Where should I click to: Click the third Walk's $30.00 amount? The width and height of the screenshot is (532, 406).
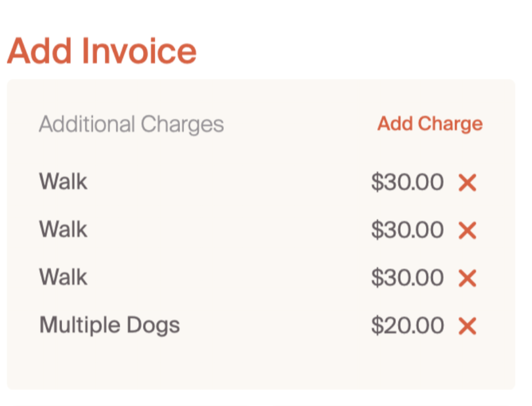pos(407,278)
